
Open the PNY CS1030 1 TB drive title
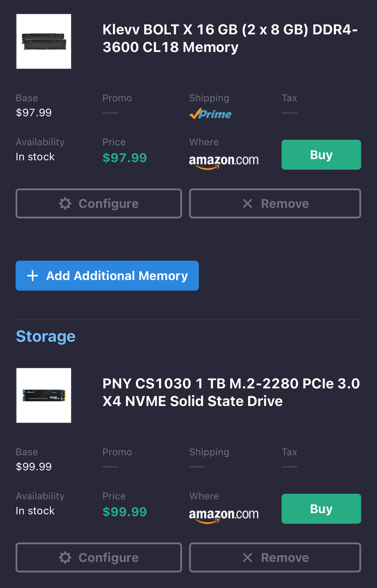tap(231, 392)
